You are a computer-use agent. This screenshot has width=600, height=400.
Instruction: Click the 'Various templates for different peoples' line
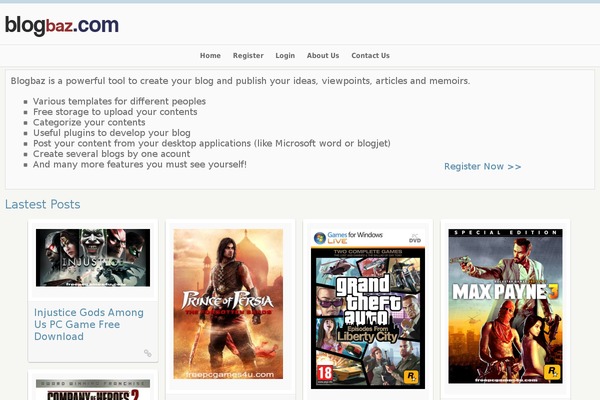pyautogui.click(x=119, y=101)
